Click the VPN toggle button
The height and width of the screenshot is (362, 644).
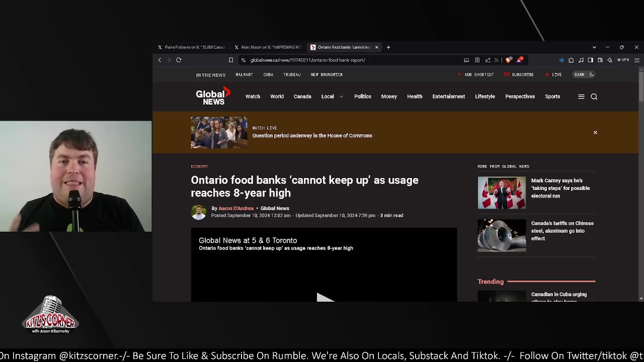(x=624, y=60)
